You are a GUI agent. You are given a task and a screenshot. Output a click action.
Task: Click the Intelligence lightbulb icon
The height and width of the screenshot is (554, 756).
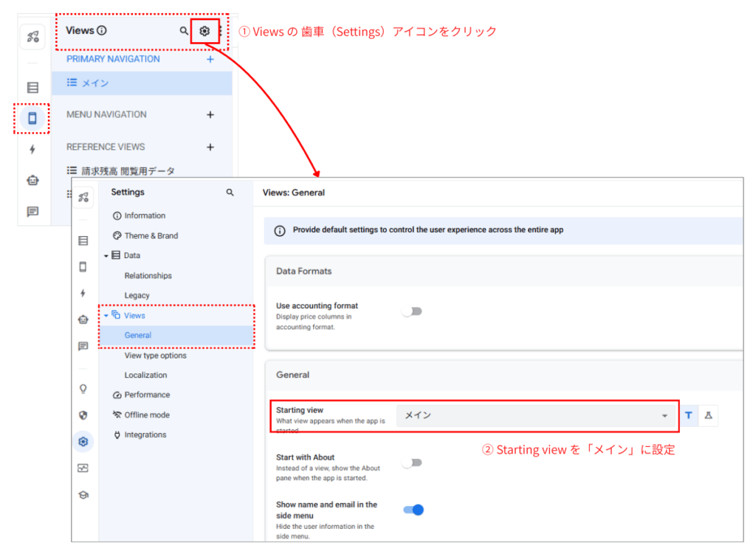click(83, 389)
